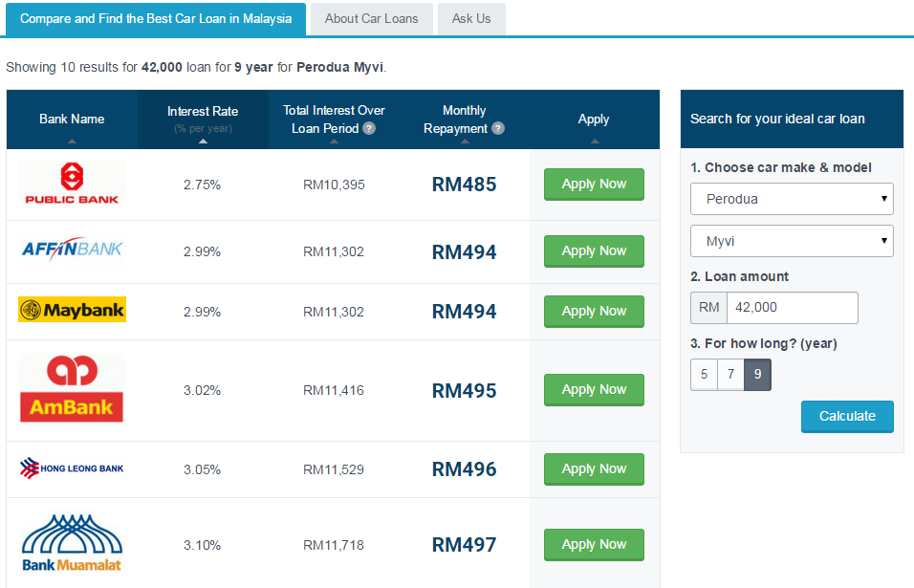Click the RM496 monthly repayment

pos(464,469)
